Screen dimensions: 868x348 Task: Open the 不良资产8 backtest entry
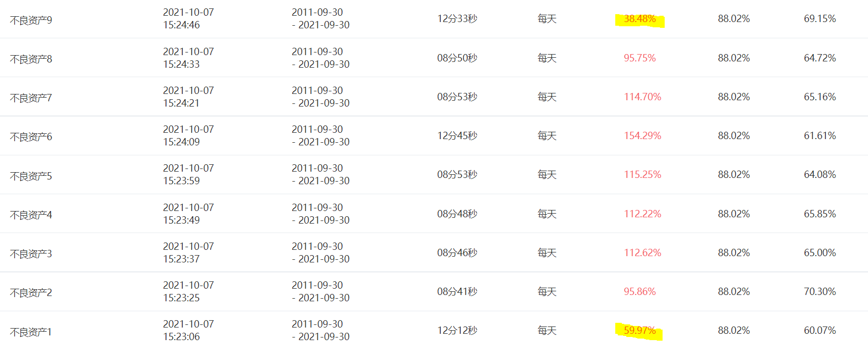tap(31, 59)
